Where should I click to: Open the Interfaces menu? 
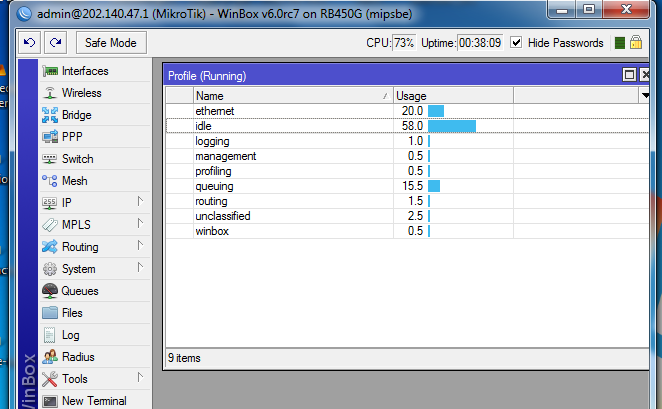95,71
